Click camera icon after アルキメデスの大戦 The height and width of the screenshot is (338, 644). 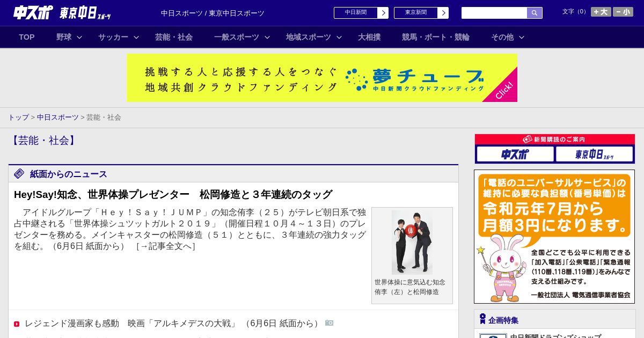(x=330, y=323)
